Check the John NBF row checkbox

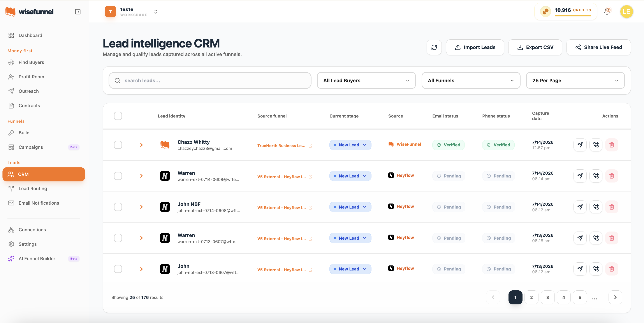tap(118, 207)
